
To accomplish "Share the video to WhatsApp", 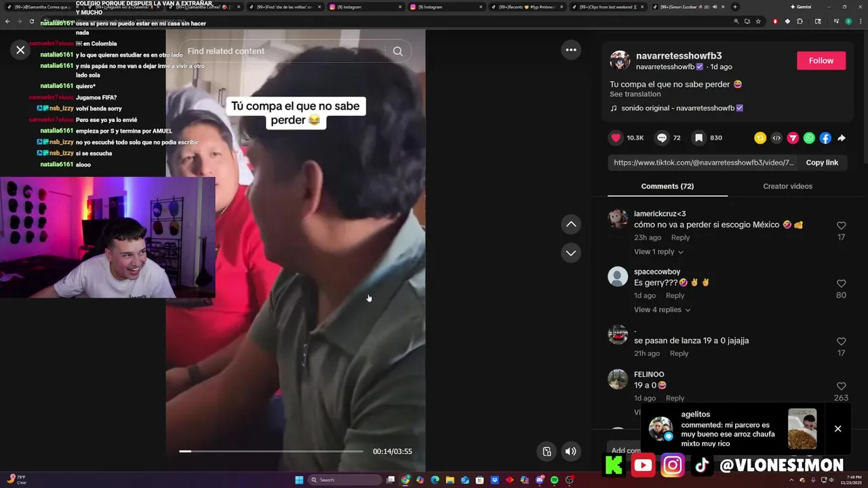I will pyautogui.click(x=809, y=138).
